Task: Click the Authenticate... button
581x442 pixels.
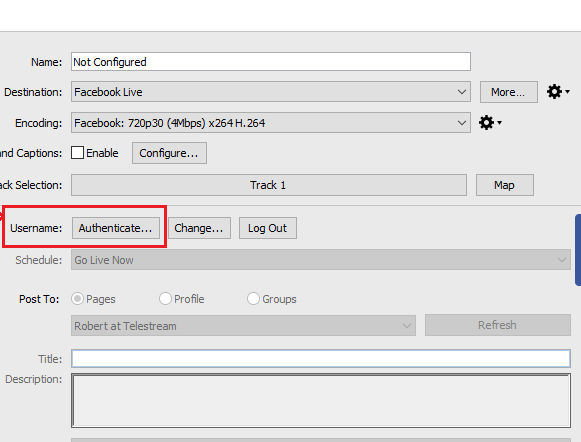Action: 116,228
